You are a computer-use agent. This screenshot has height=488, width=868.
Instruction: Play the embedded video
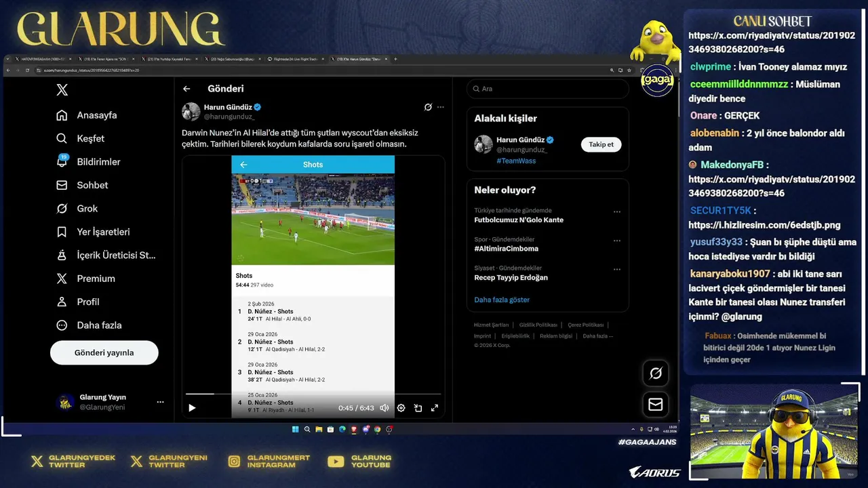(x=192, y=408)
